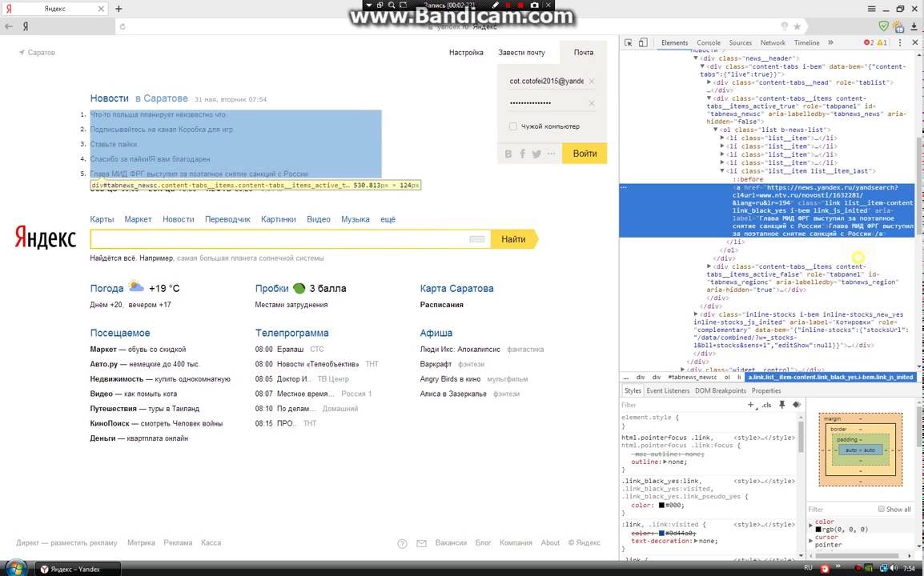Click the Twitter login icon
924x576 pixels.
(536, 154)
